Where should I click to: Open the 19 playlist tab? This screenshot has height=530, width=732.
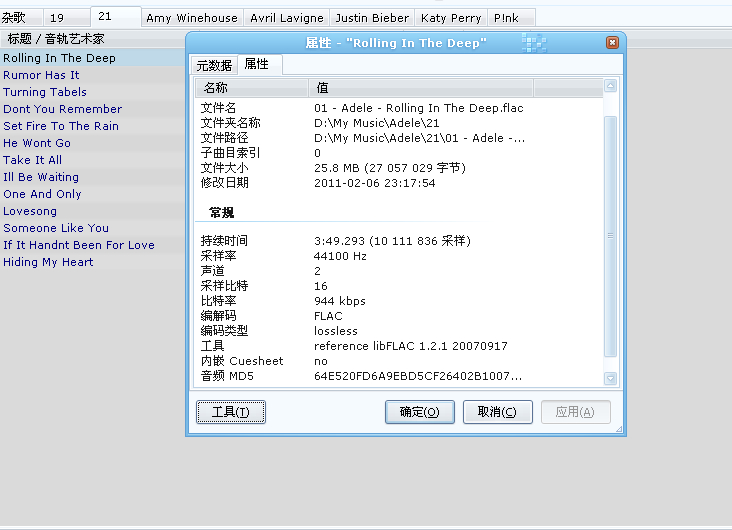coord(67,18)
